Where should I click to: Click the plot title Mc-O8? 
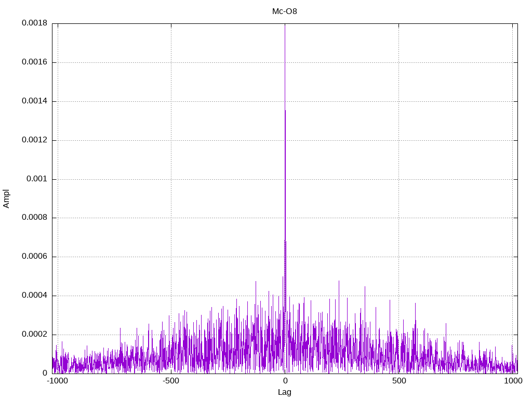coord(284,11)
